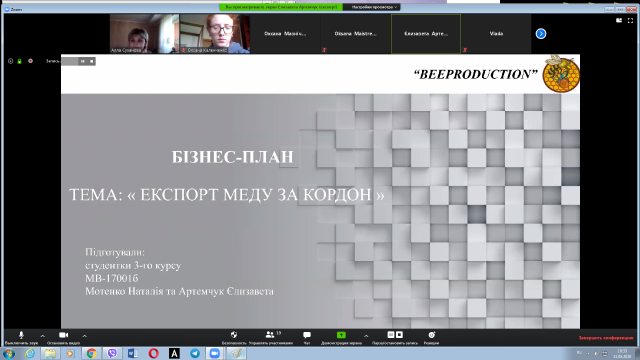Click 'студентки 3-го курсу' line on slide
This screenshot has height=360, width=640.
(x=133, y=265)
